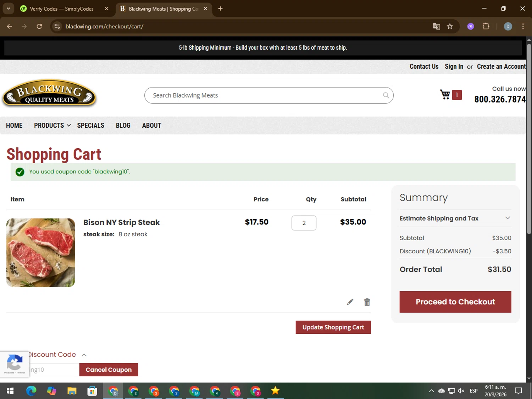532x399 pixels.
Task: View site information icon in address bar
Action: (x=57, y=26)
